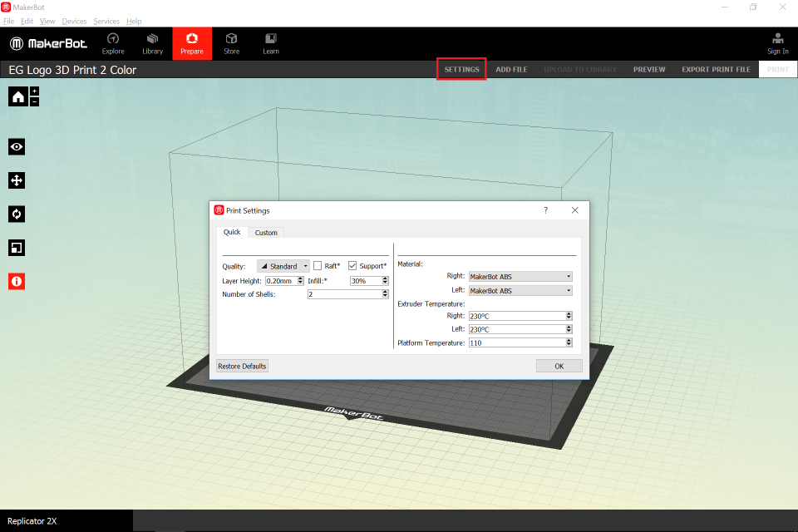Viewport: 798px width, 532px height.
Task: Open the MakerBot Store
Action: click(x=232, y=44)
